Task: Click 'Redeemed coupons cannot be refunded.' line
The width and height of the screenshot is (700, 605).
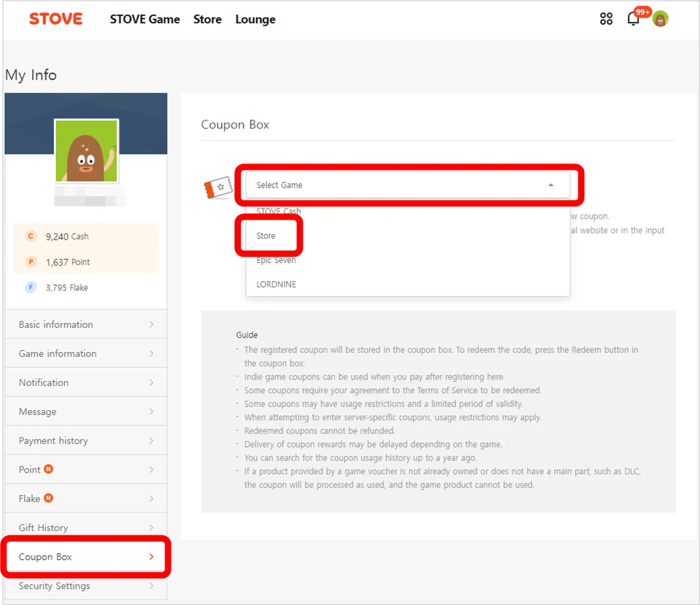Action: [319, 431]
